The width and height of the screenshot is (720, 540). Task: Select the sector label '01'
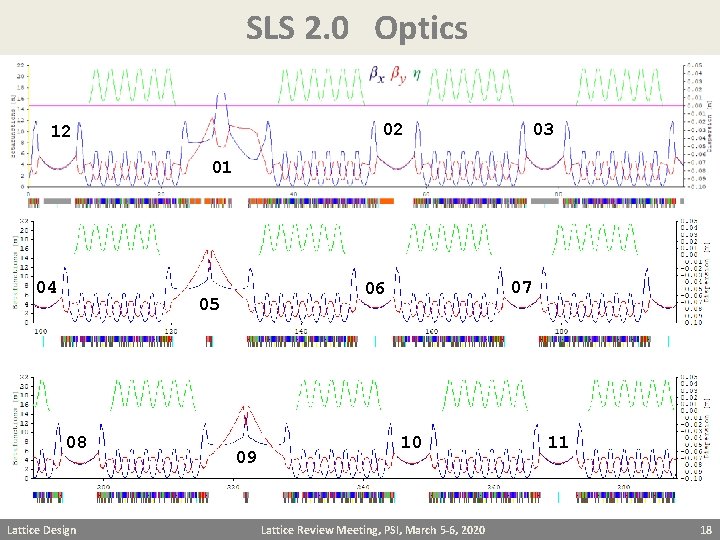click(222, 167)
